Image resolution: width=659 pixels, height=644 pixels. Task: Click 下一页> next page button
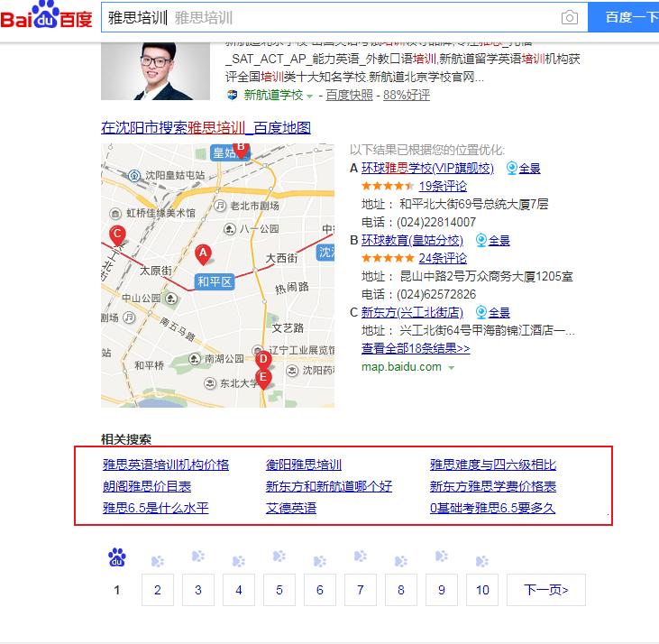tap(546, 590)
